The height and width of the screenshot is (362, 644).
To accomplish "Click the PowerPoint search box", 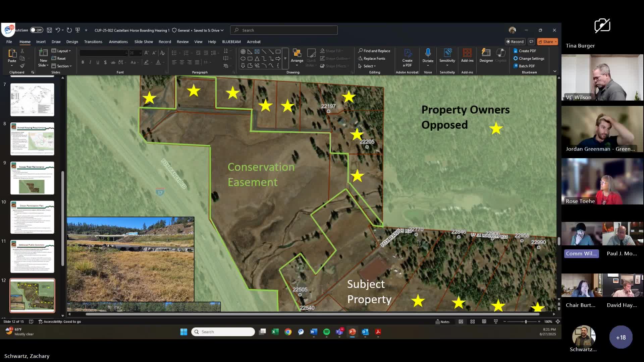I will tap(284, 30).
